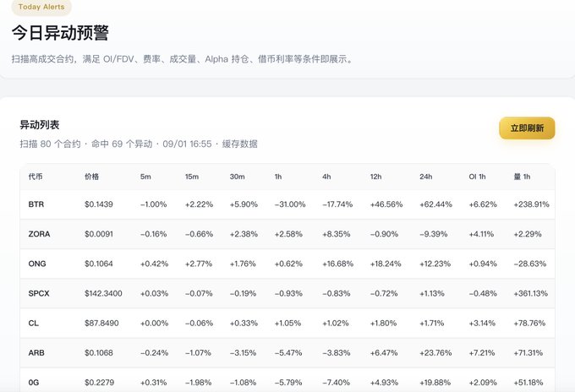Click CL price $87.8490
Image resolution: width=575 pixels, height=392 pixels.
(101, 323)
